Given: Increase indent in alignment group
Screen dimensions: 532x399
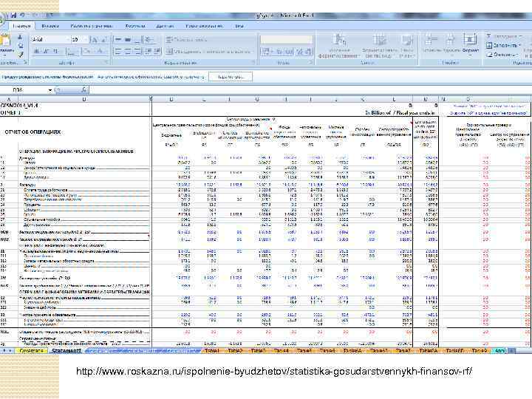Looking at the screenshot, I should pyautogui.click(x=157, y=52).
